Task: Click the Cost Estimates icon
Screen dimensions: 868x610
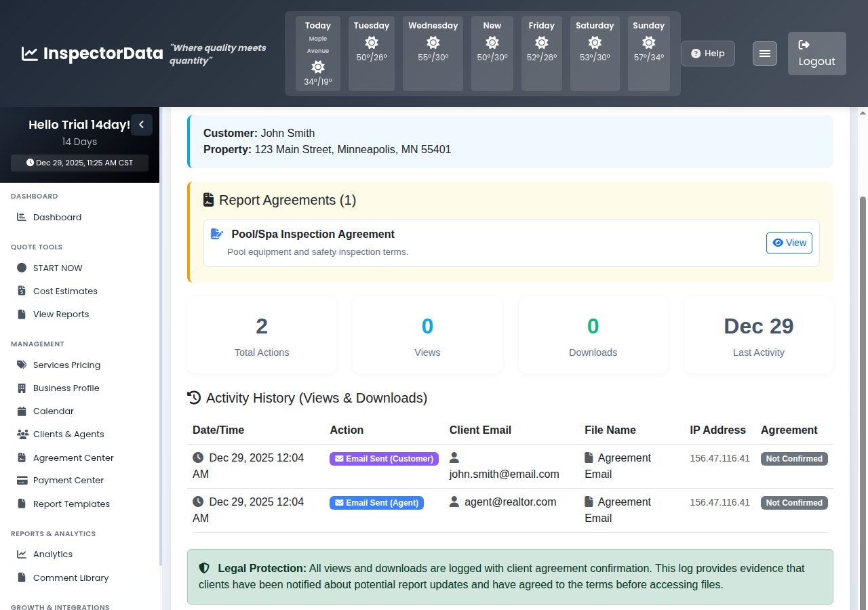Action: 22,291
